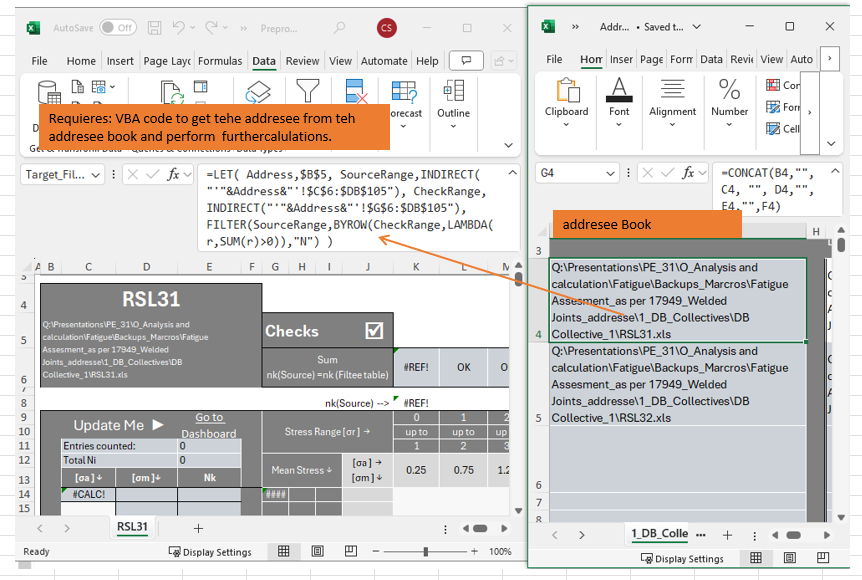Open the G4 name box dropdown
Viewport: 862px width, 580px height.
coord(610,173)
